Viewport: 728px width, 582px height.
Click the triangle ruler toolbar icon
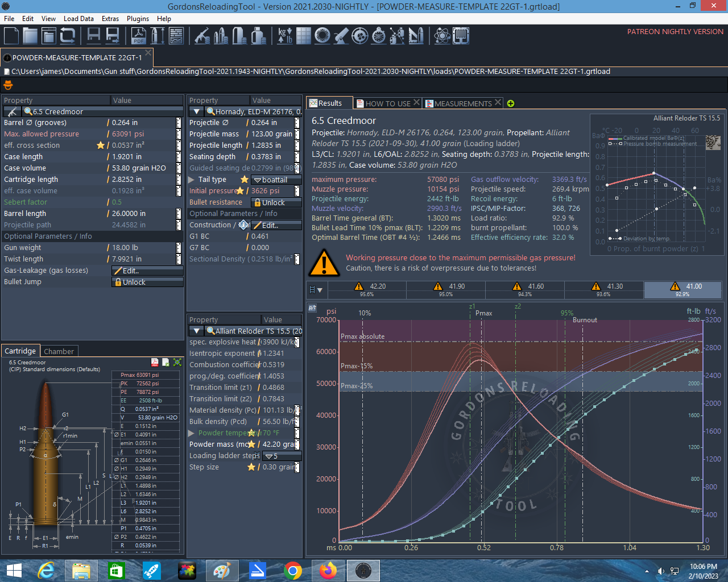(x=416, y=36)
